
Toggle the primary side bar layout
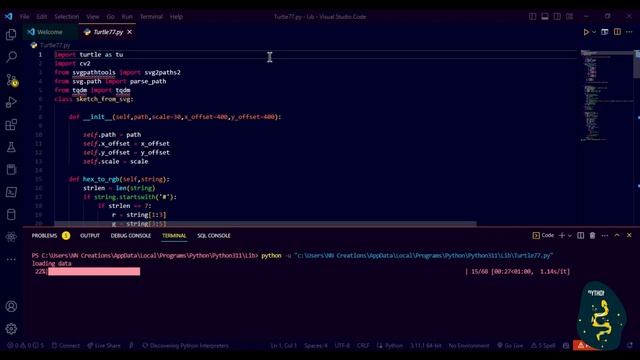pos(532,16)
